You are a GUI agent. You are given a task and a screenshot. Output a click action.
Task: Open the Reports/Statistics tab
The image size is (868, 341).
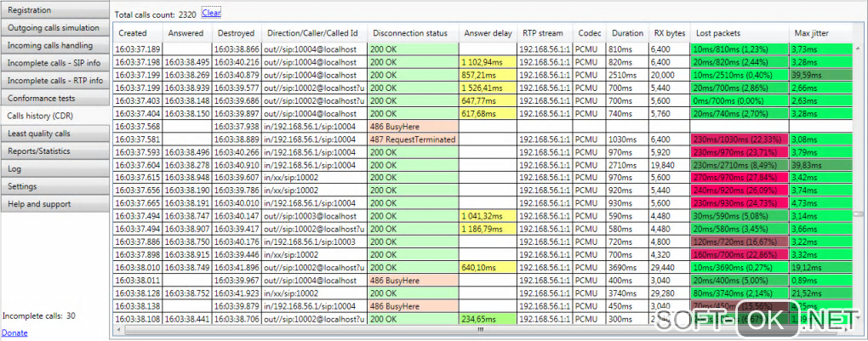(54, 151)
